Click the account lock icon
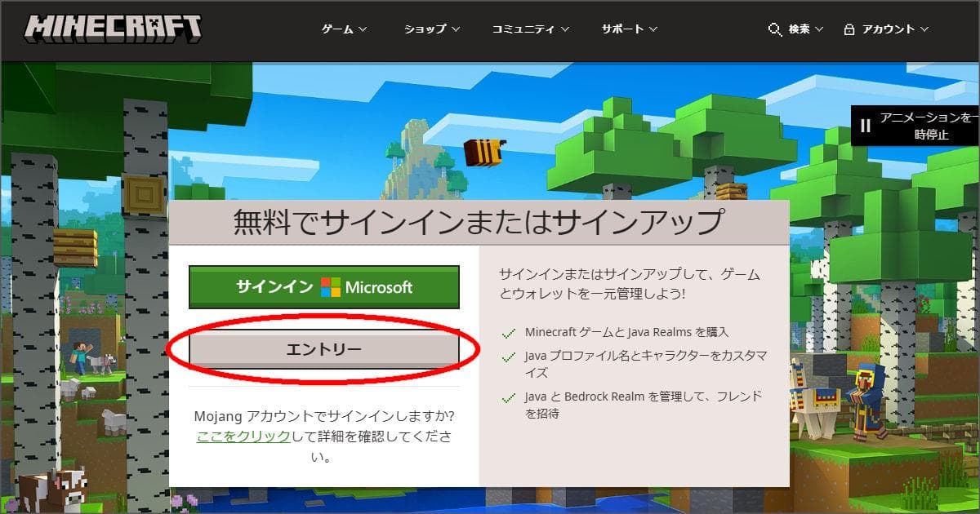This screenshot has width=980, height=514. [x=849, y=29]
